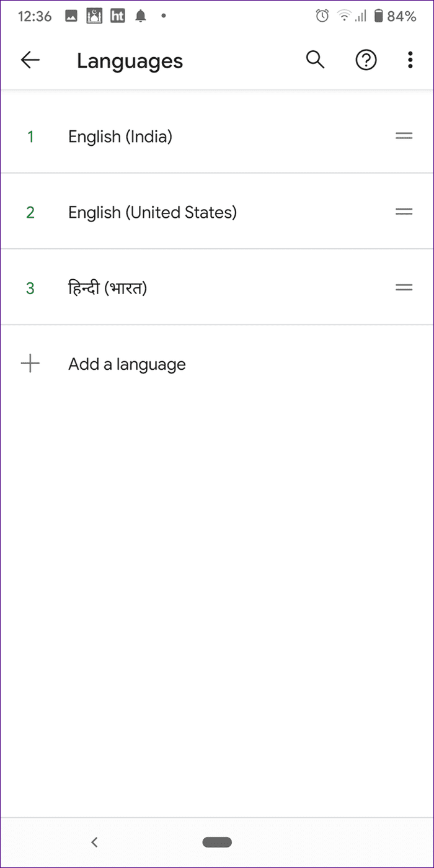Open search with the magnifier icon
The width and height of the screenshot is (434, 868).
pyautogui.click(x=315, y=60)
